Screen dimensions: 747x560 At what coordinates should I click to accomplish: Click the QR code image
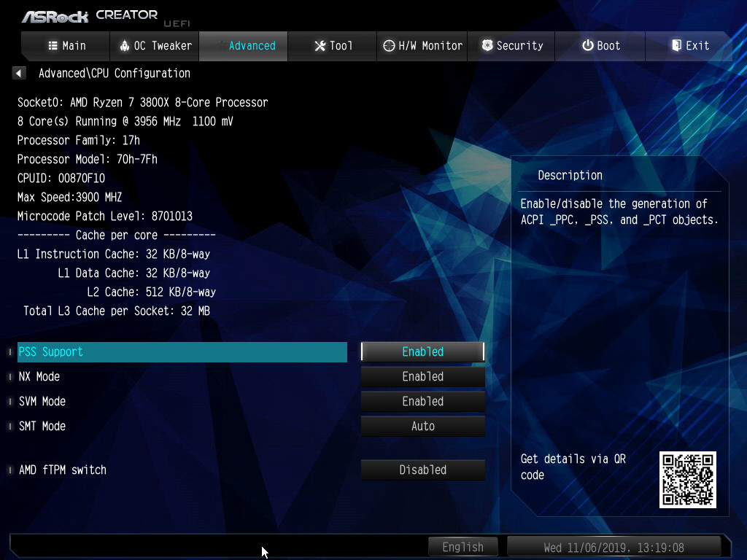(x=687, y=479)
